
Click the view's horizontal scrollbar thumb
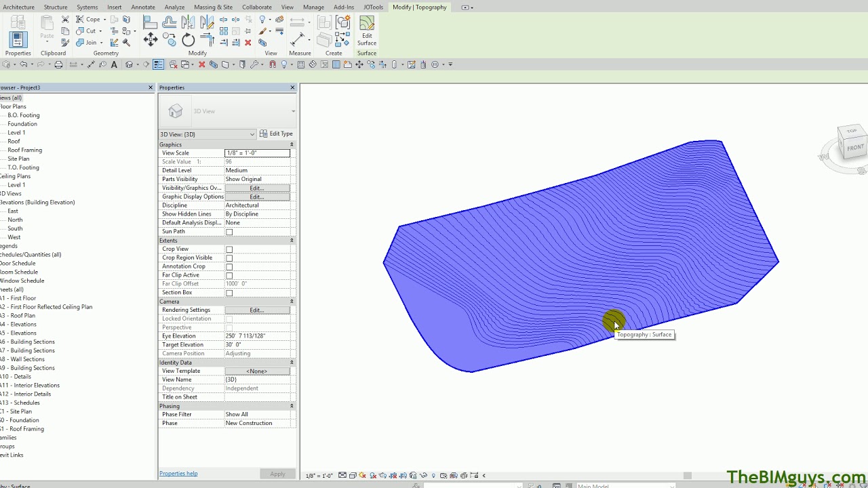687,475
